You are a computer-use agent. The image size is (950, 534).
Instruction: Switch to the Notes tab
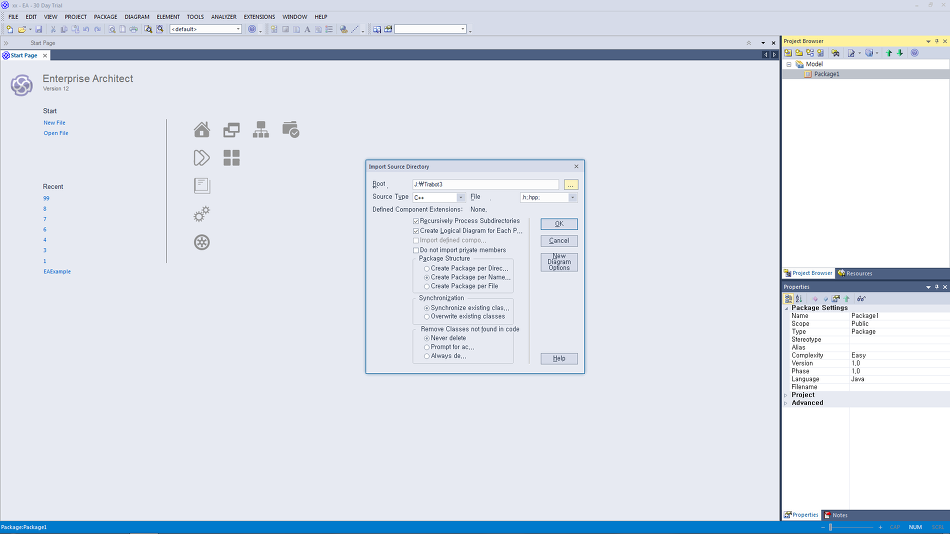[x=835, y=515]
